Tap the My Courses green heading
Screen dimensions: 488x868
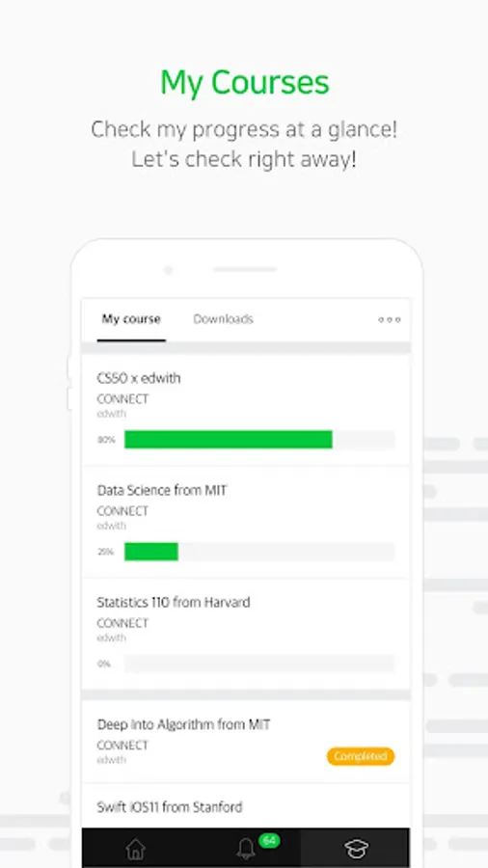pyautogui.click(x=245, y=83)
